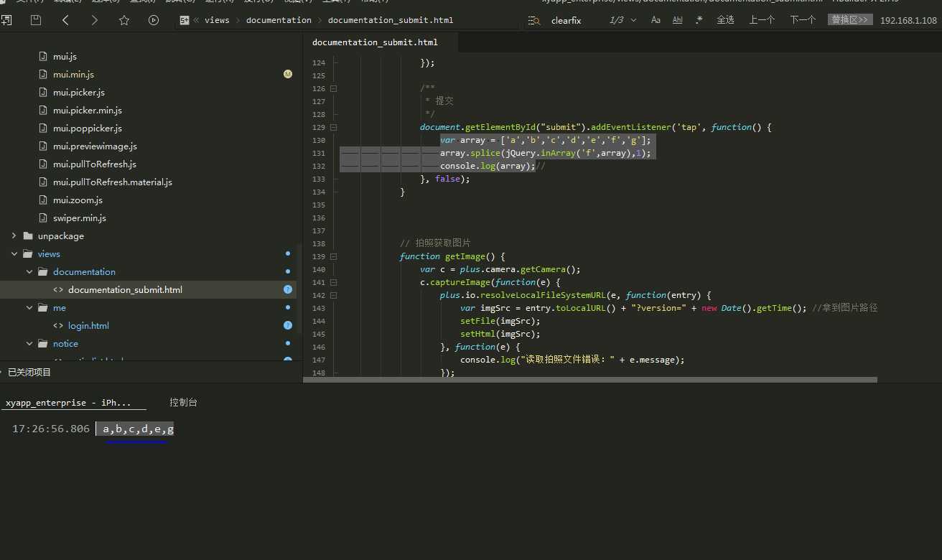Viewport: 942px width, 560px height.
Task: Click the unpackage folder icon
Action: 28,235
